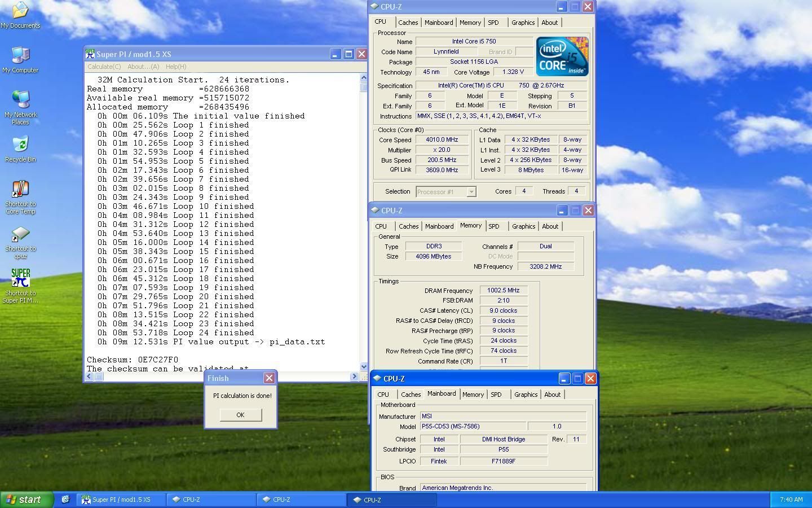Launch Shortcut to cpuz desktop icon

(20, 242)
